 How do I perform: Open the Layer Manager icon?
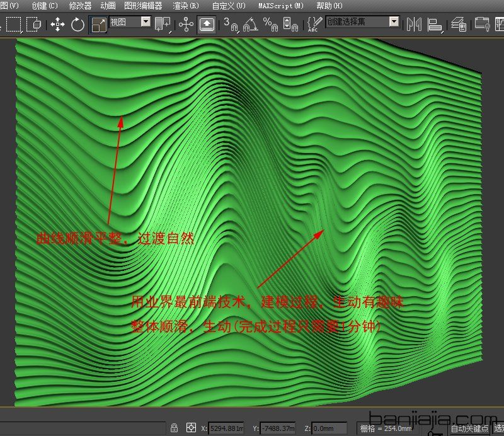(x=459, y=25)
